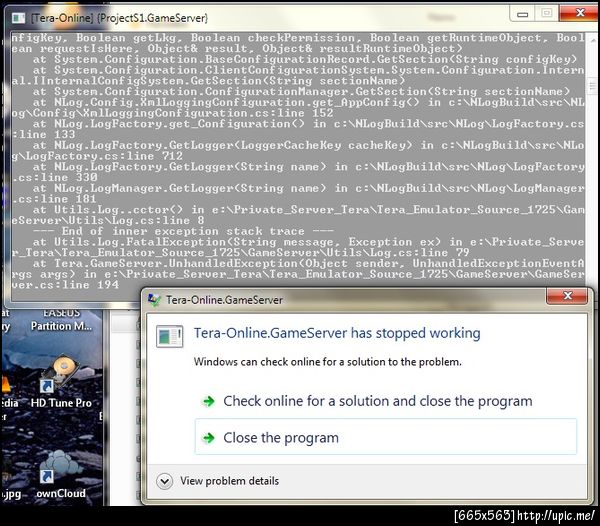Select the EASEUS Partition Manager desktop label
This screenshot has width=600, height=526.
click(x=61, y=320)
